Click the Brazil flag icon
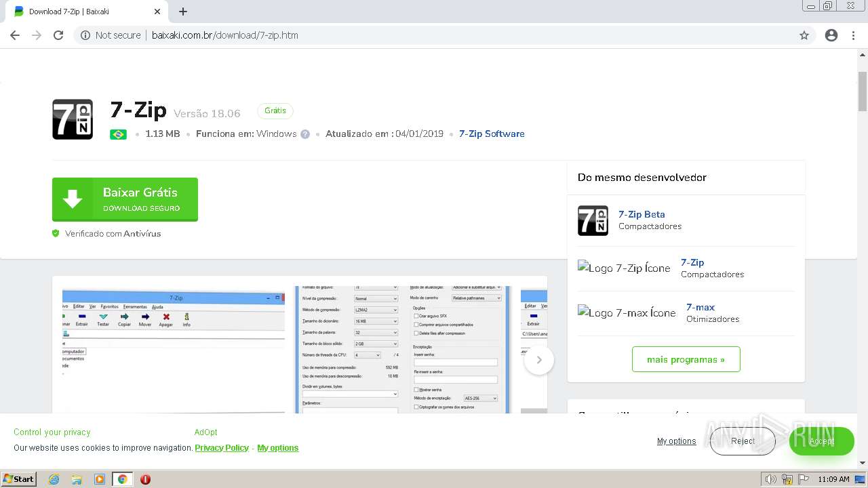Viewport: 868px width, 488px height. (118, 134)
